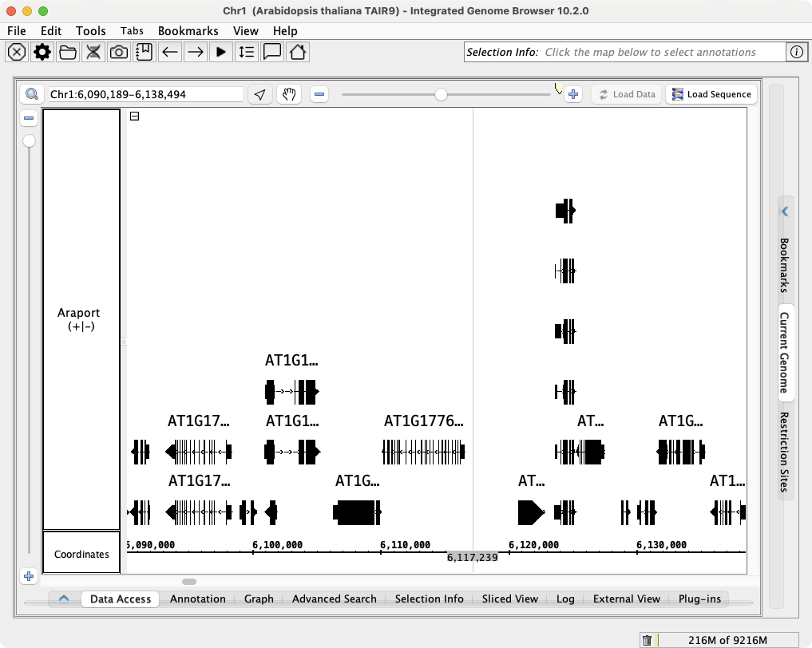Open the Tools menu
The image size is (812, 648).
[90, 30]
